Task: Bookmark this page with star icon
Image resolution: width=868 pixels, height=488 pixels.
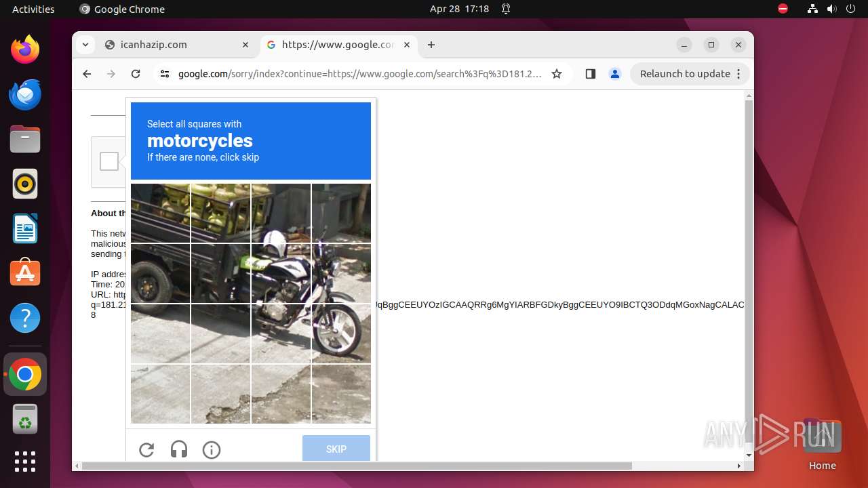Action: [557, 74]
